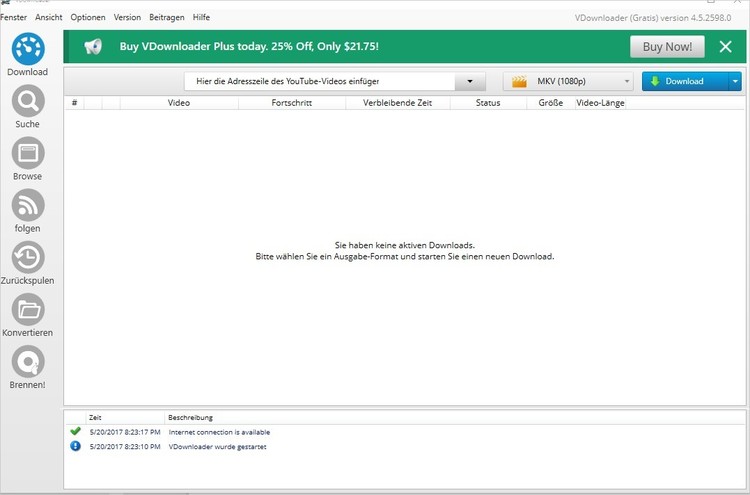Click the Buy Now! button
Screen dimensions: 750x495
coord(667,47)
